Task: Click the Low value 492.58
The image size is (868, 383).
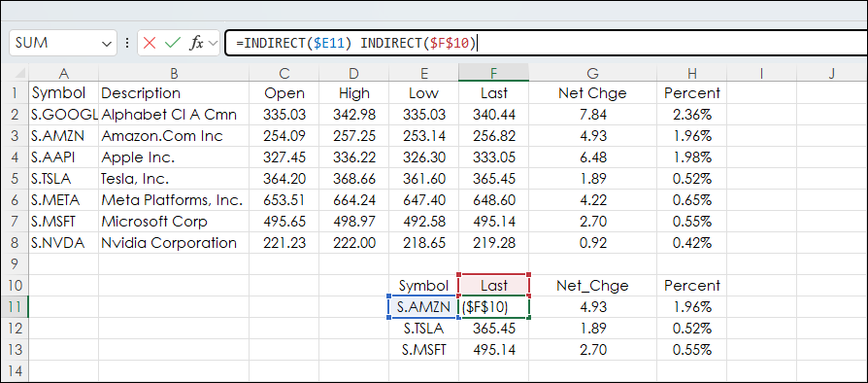Action: 423,222
